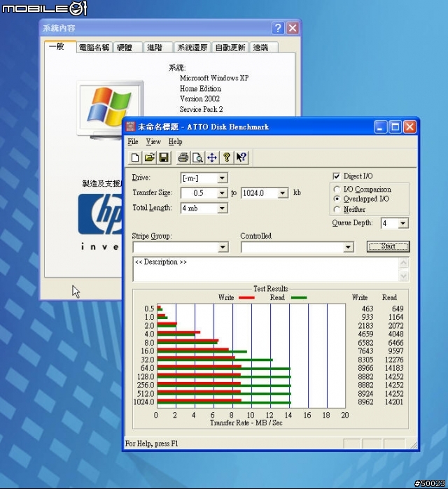Image resolution: width=448 pixels, height=489 pixels.
Task: Click the help question button in System Properties
Action: (278, 28)
